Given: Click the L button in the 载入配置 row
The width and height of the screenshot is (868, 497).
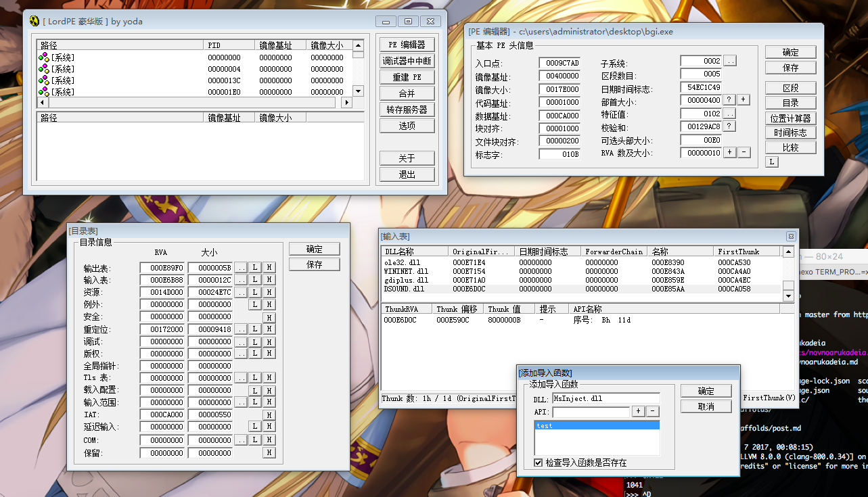Looking at the screenshot, I should pyautogui.click(x=255, y=390).
